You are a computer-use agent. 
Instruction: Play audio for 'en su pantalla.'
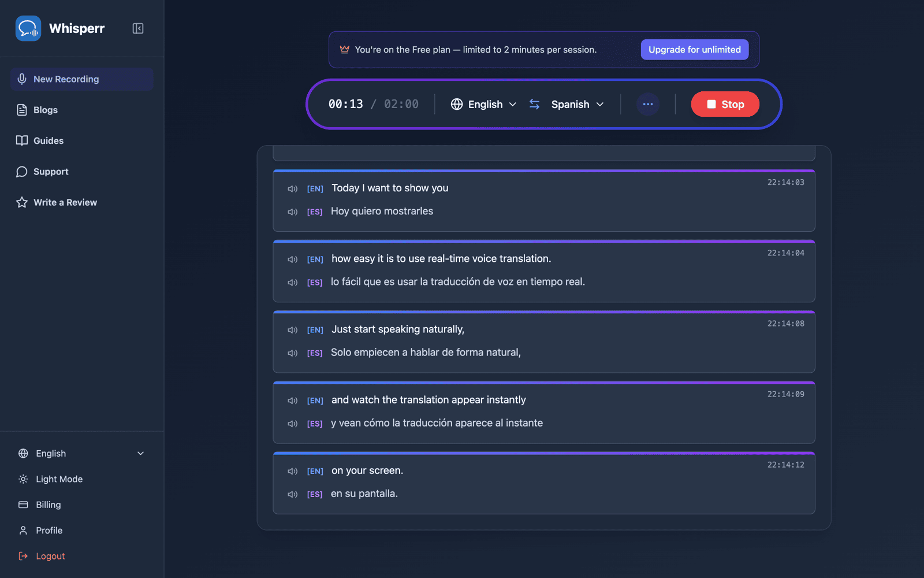pyautogui.click(x=292, y=494)
